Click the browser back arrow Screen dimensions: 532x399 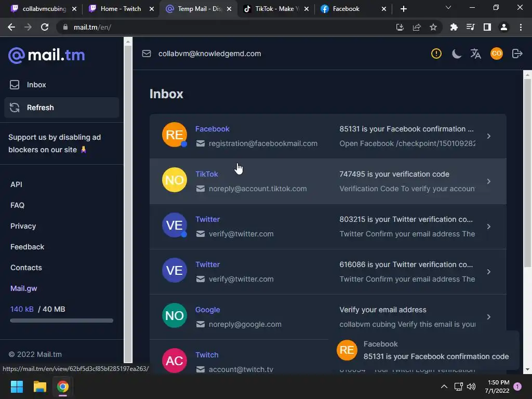(11, 27)
